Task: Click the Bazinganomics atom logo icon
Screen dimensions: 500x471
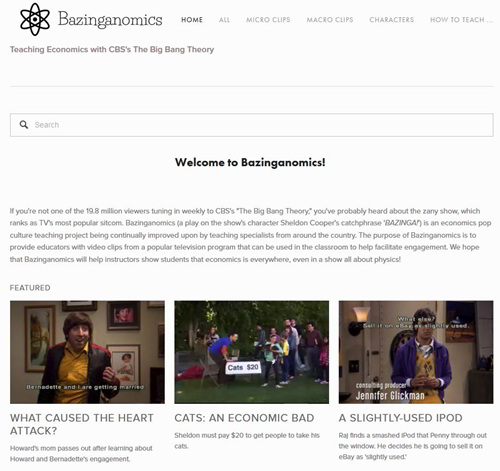Action: pyautogui.click(x=35, y=19)
